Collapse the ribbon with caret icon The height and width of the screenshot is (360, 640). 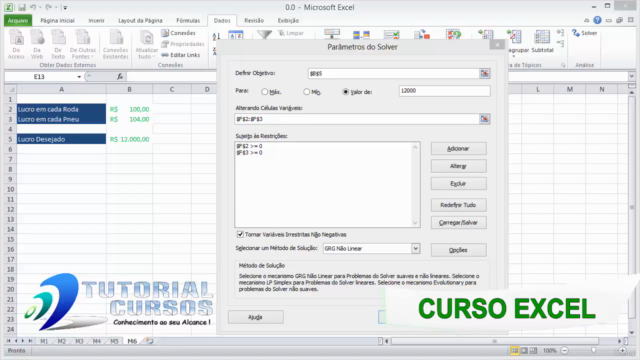[x=587, y=20]
